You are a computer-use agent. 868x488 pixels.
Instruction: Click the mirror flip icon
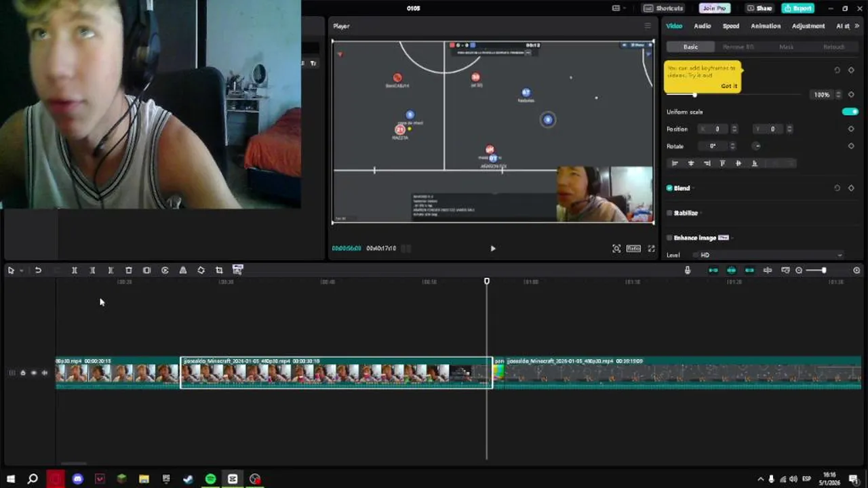point(183,270)
